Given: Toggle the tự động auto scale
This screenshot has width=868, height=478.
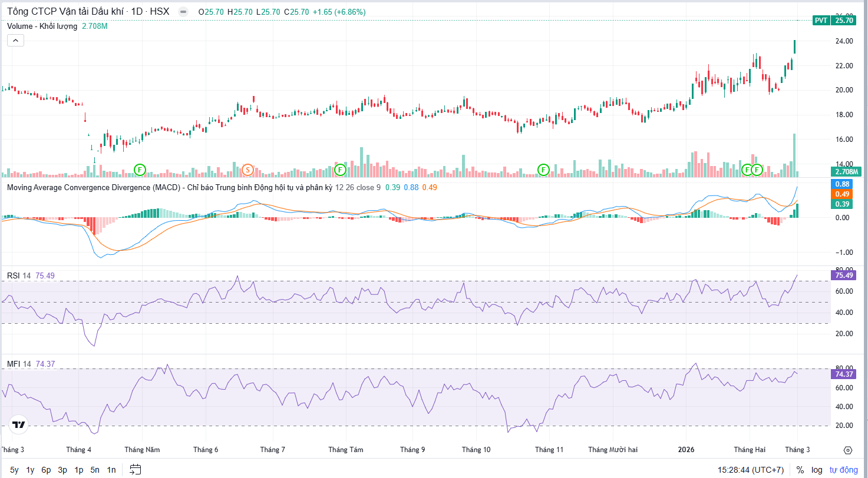Looking at the screenshot, I should 844,470.
